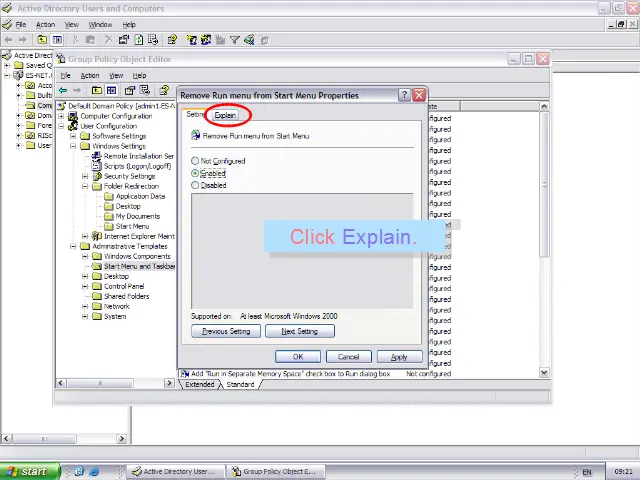The image size is (640, 480).
Task: Click the Find Objects icon in Active Directory toolbar
Action: pos(249,40)
